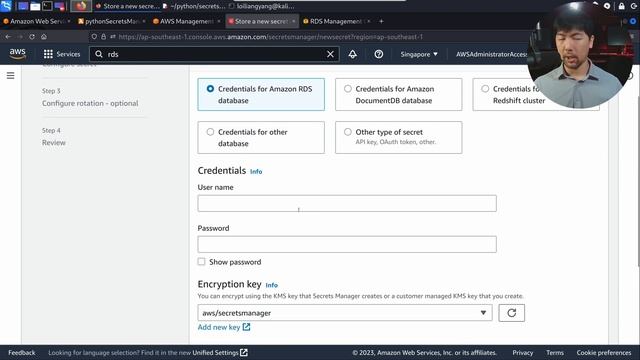Go to AWS console home via logo
This screenshot has width=640, height=360.
pos(18,54)
